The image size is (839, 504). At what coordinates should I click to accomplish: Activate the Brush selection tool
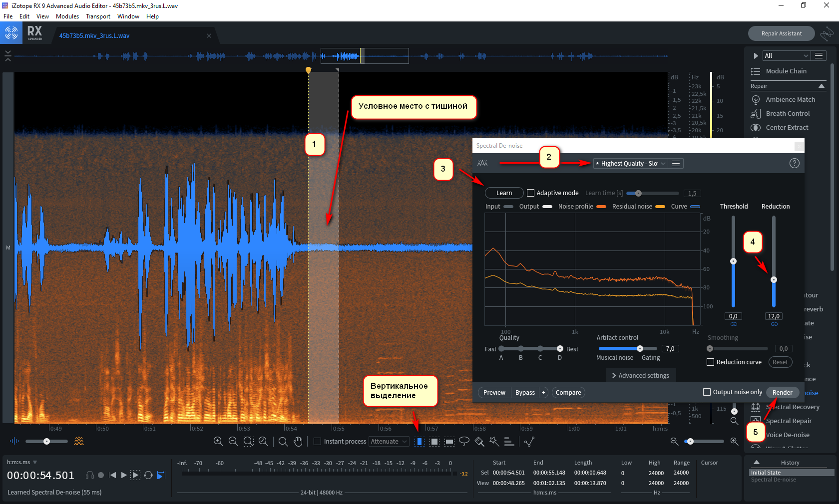click(x=479, y=441)
